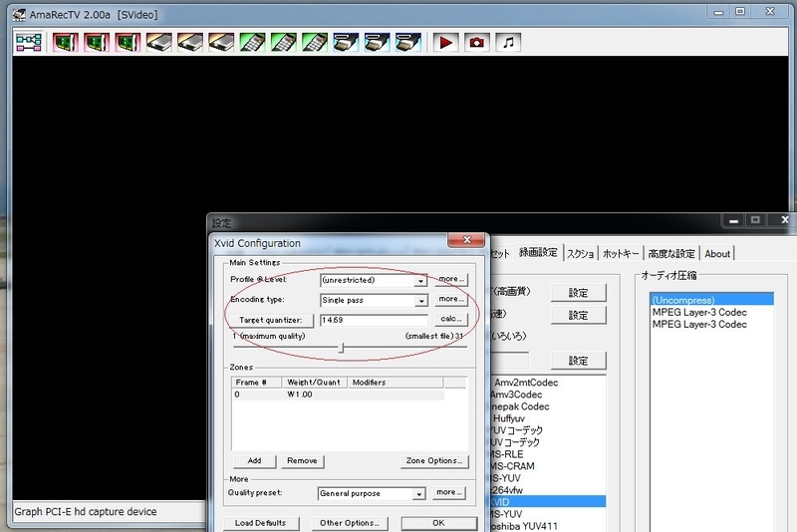Click the second silver drive icon
Image resolution: width=797 pixels, height=532 pixels.
190,42
